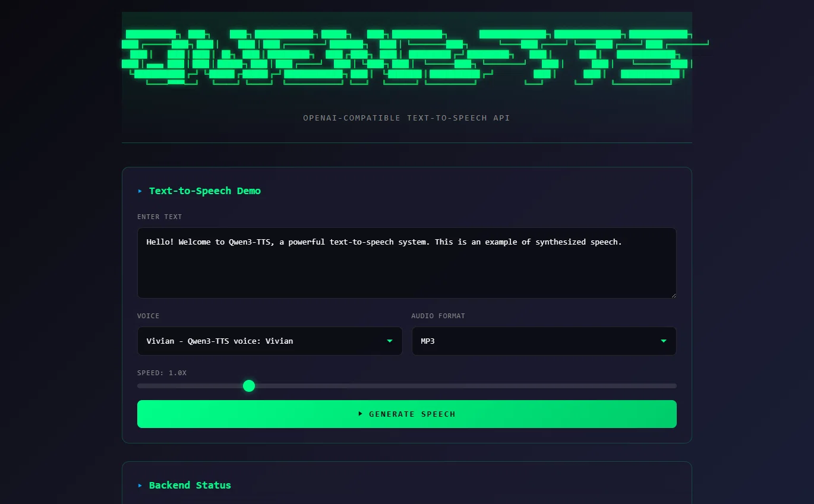814x504 pixels.
Task: Click the Generate Speech button
Action: pos(406,414)
